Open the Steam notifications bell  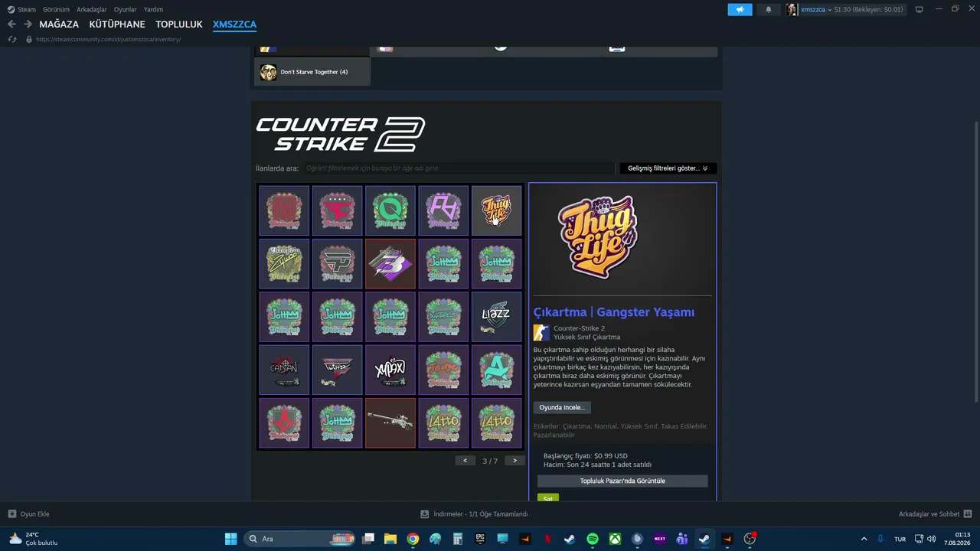click(769, 9)
